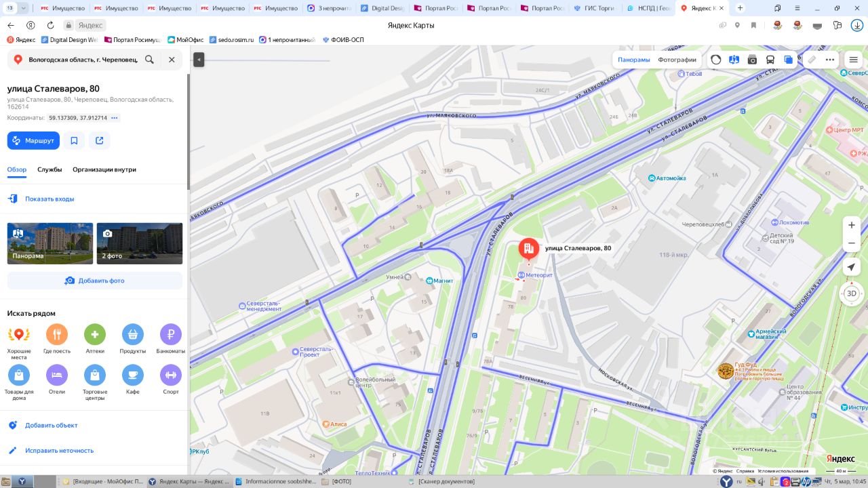Open browser downloads
Image resolution: width=868 pixels, height=488 pixels.
pyautogui.click(x=857, y=25)
